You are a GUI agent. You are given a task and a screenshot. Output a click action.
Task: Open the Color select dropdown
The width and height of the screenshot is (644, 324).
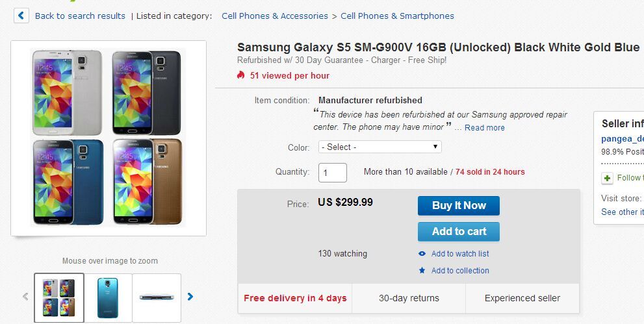380,147
